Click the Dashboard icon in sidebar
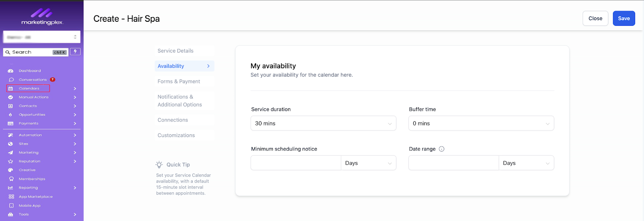The image size is (644, 221). click(10, 71)
